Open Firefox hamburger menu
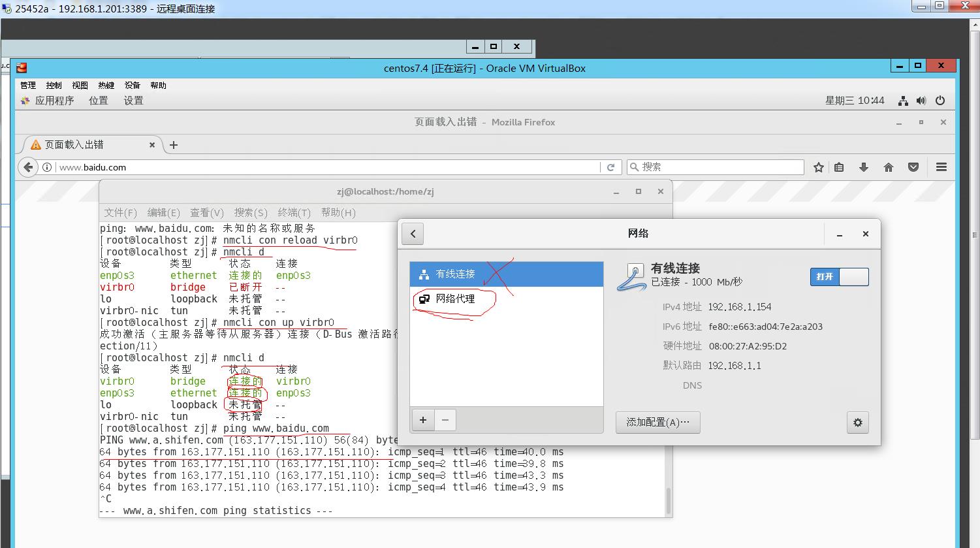 click(x=941, y=167)
